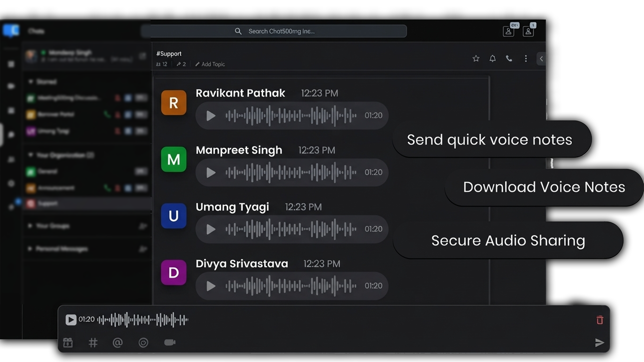
Task: Open Ravikant Pathak's avatar
Action: pos(173,103)
